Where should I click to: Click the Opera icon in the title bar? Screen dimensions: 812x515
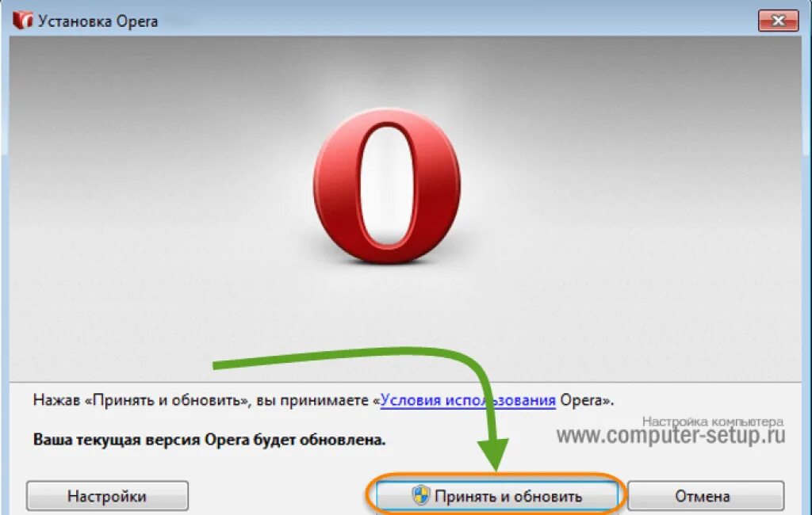pos(23,20)
